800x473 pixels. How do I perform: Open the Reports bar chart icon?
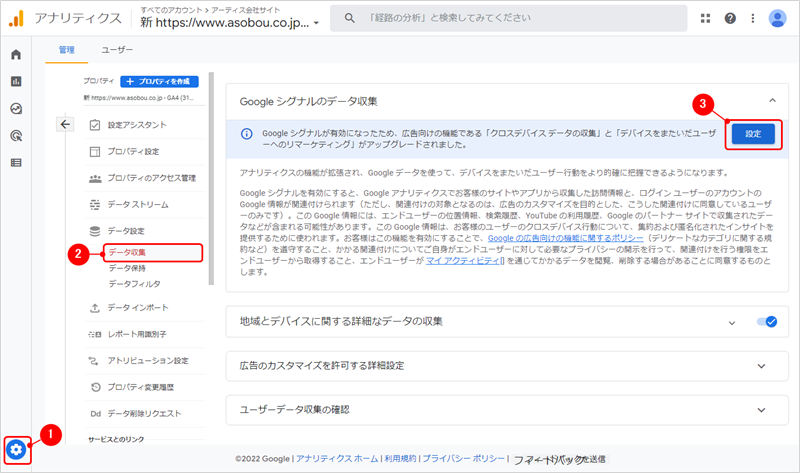click(16, 81)
